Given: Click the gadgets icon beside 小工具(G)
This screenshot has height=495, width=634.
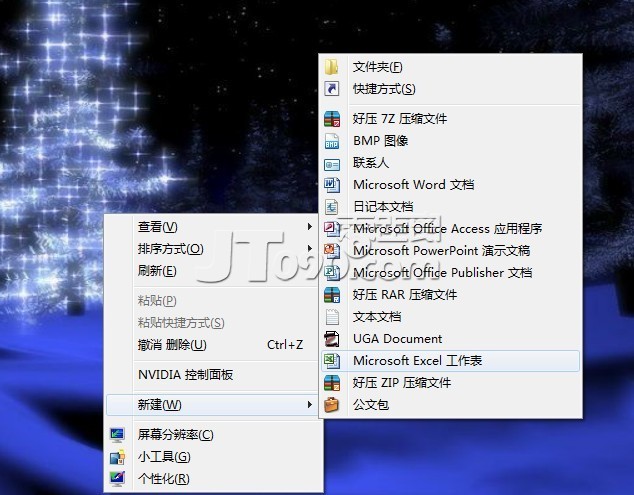Looking at the screenshot, I should [117, 457].
